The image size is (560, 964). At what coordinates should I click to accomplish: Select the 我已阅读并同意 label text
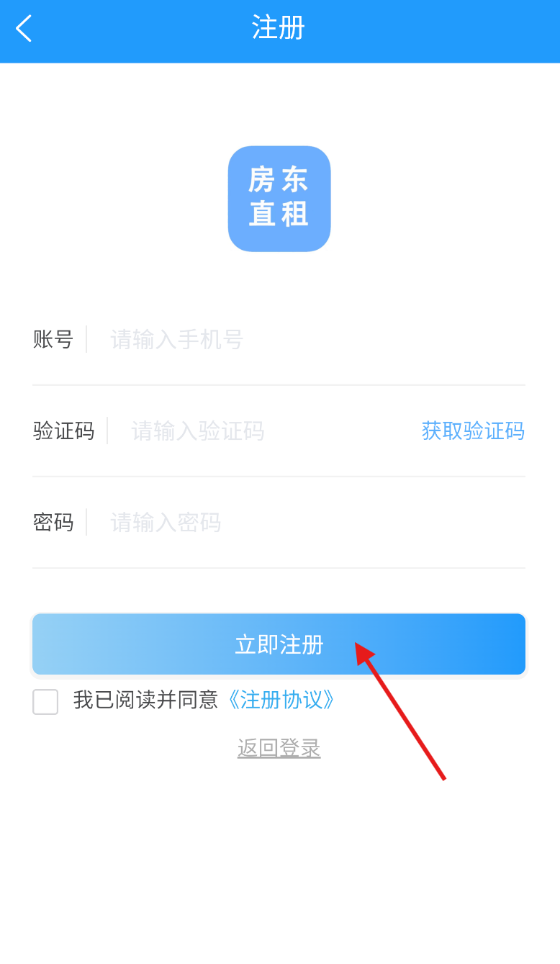tap(145, 700)
